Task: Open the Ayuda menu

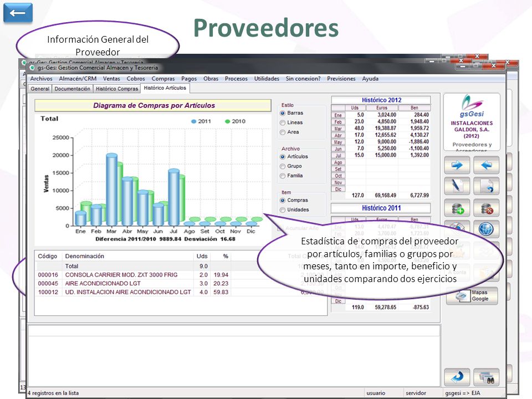Action: point(370,79)
